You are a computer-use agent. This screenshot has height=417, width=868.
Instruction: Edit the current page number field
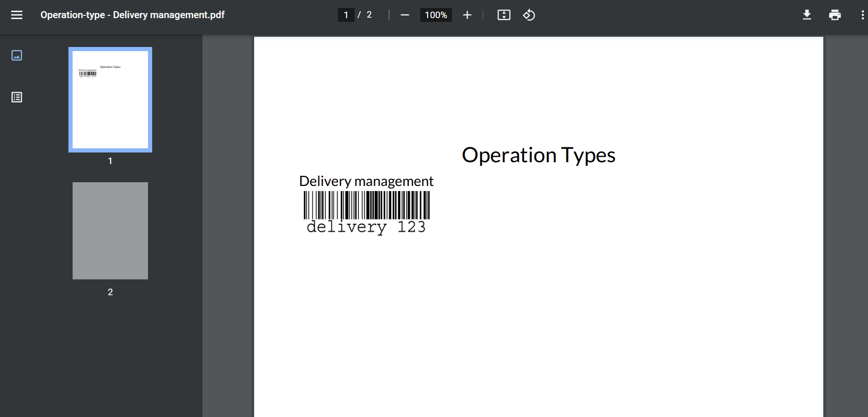coord(346,15)
